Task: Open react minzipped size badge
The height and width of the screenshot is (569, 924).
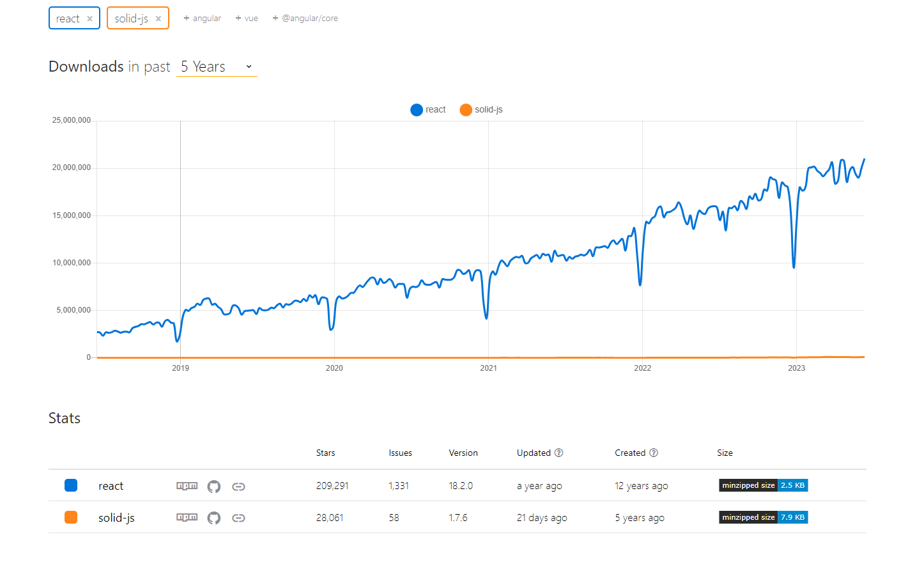Action: click(x=764, y=485)
